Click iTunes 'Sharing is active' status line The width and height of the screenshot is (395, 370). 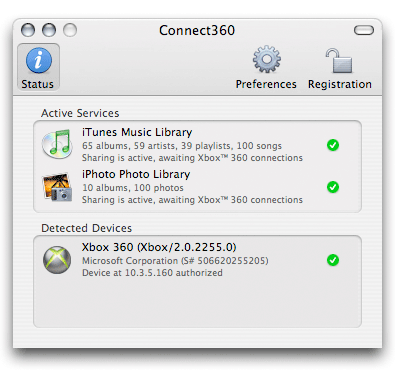192,158
